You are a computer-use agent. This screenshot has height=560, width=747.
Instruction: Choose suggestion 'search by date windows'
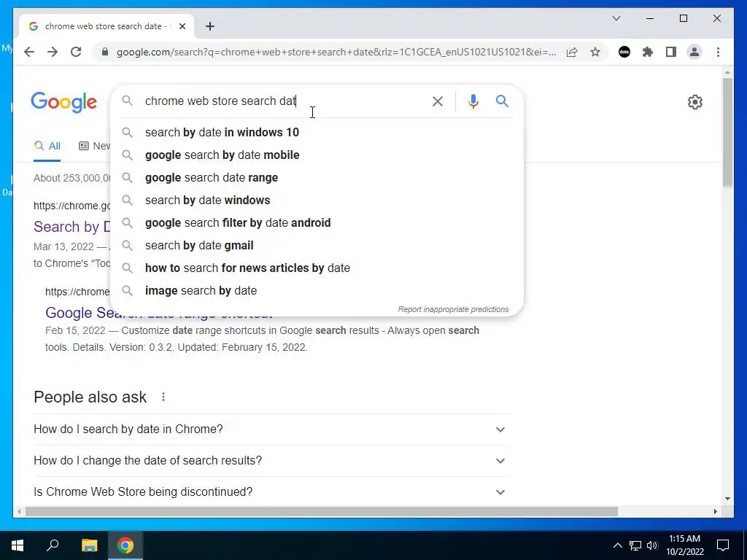coord(317,200)
